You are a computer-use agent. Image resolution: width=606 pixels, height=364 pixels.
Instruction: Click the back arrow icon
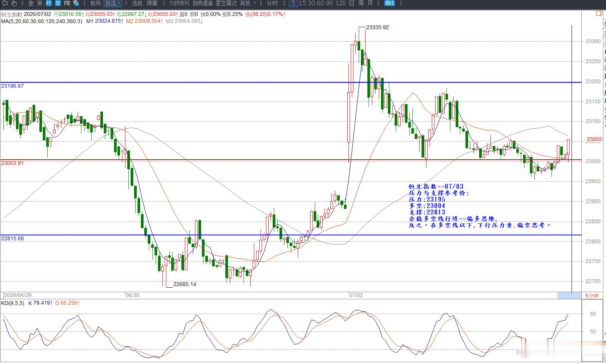pyautogui.click(x=5, y=3)
